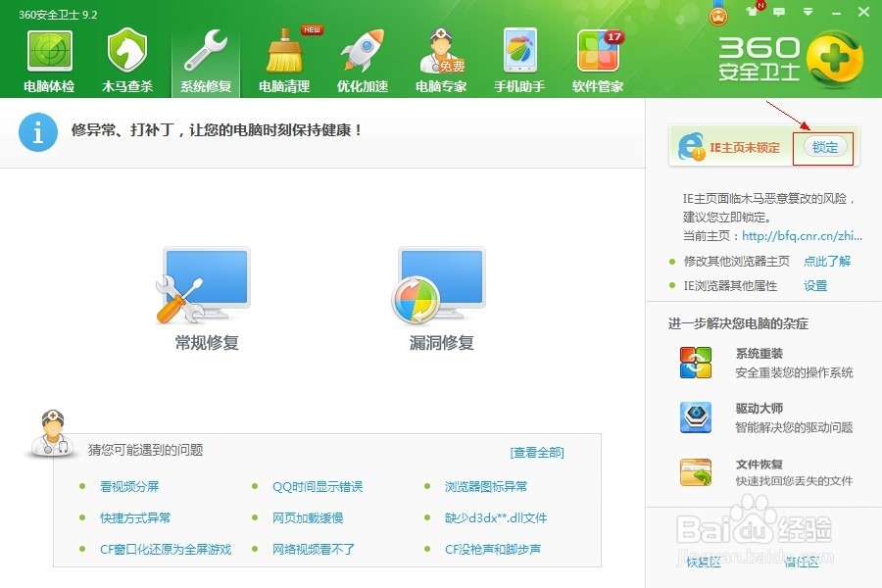This screenshot has width=882, height=588.
Task: Select the 木马查杀 trojan scan icon
Action: 126,59
